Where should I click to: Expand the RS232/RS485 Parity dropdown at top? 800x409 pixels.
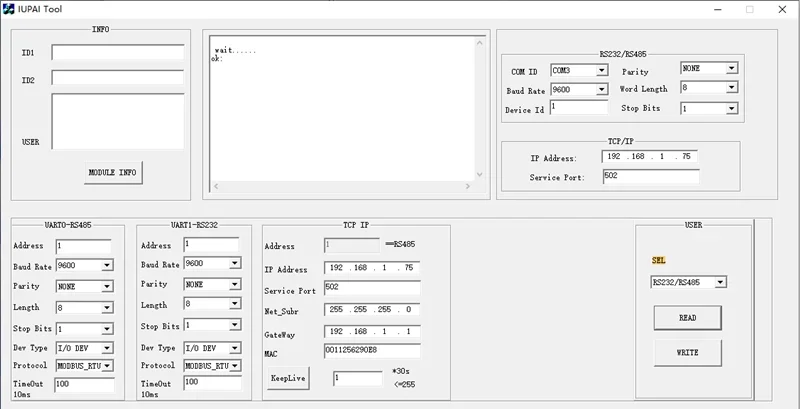(709, 68)
